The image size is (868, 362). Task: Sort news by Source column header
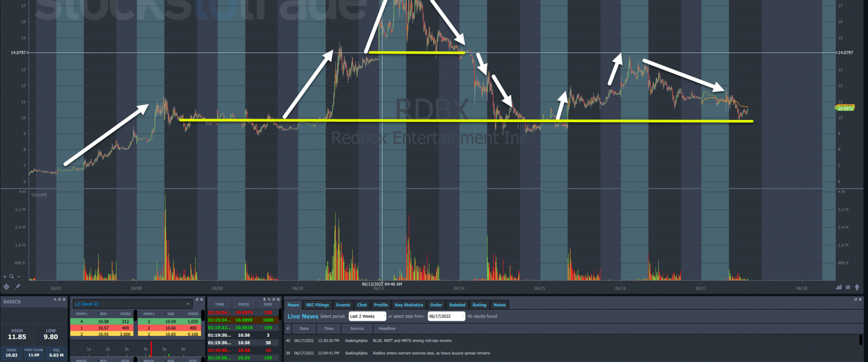(357, 329)
